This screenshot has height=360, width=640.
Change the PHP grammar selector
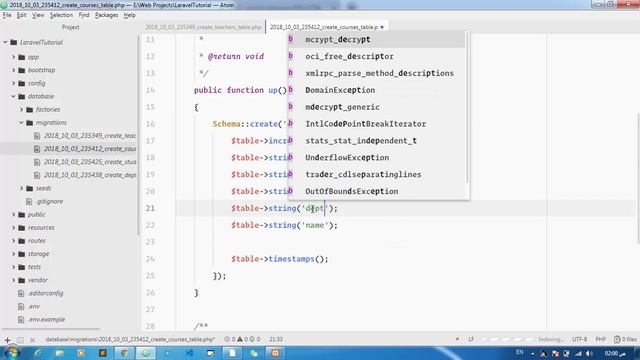[x=600, y=340]
